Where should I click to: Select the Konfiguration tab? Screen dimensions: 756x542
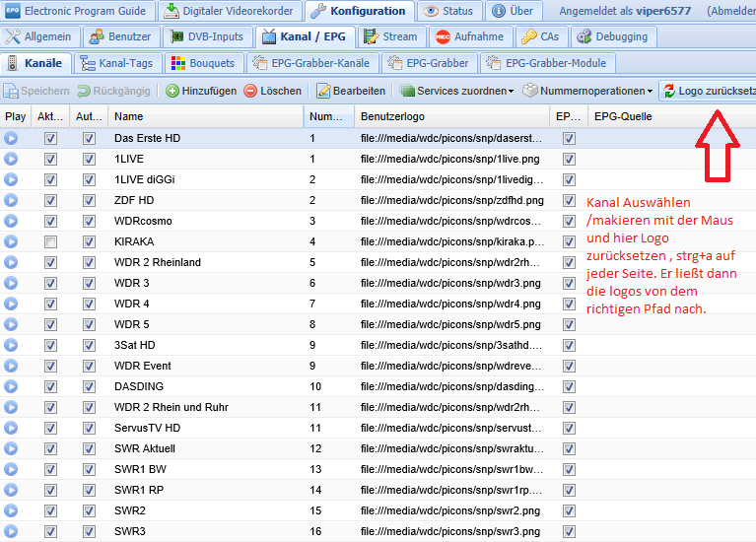(x=359, y=11)
